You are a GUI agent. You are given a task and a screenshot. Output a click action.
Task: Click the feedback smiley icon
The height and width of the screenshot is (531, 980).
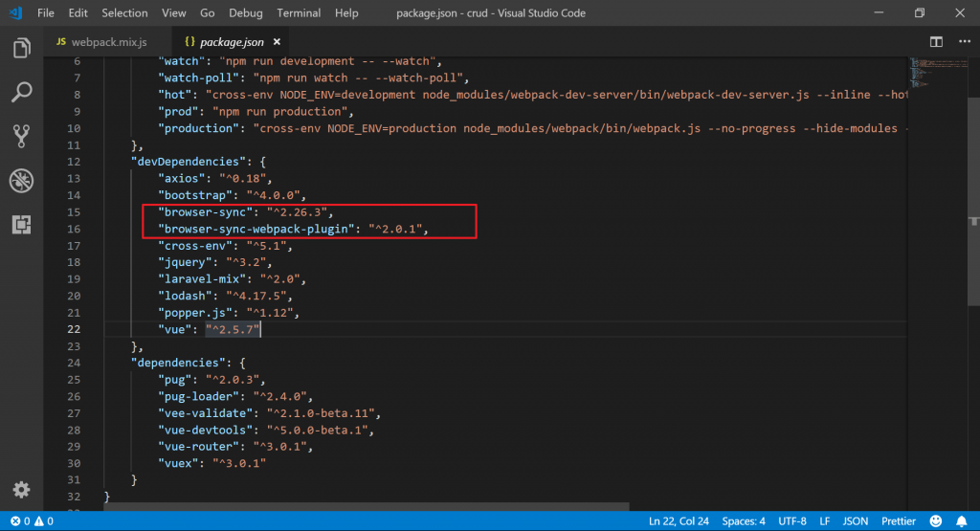click(x=936, y=521)
